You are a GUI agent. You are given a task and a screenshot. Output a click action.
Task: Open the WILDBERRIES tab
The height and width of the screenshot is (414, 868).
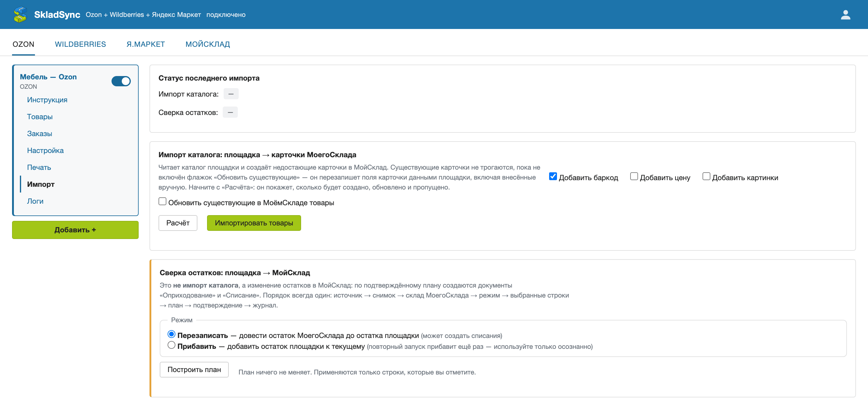tap(80, 44)
